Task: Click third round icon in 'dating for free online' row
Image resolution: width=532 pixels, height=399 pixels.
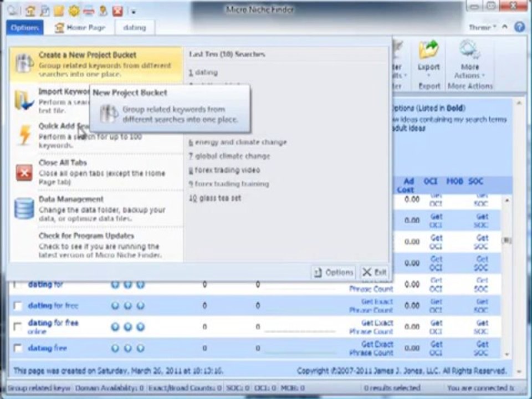Action: pyautogui.click(x=140, y=327)
